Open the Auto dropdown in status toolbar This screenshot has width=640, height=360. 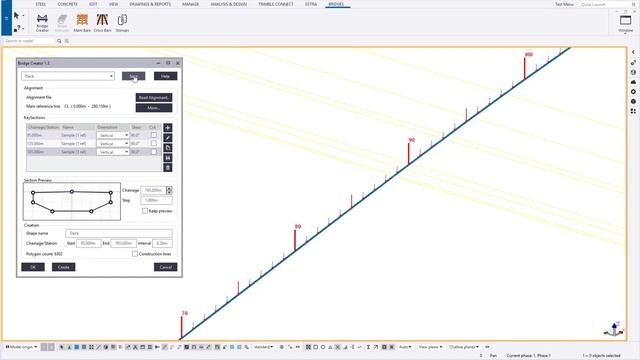click(405, 347)
